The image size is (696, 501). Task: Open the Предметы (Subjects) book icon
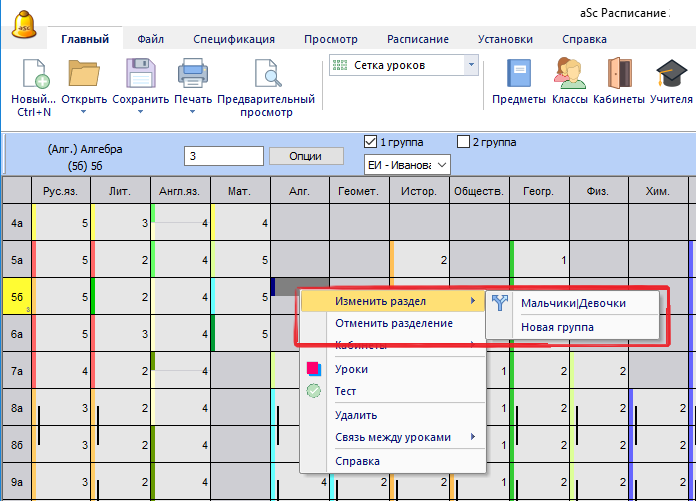coord(519,74)
